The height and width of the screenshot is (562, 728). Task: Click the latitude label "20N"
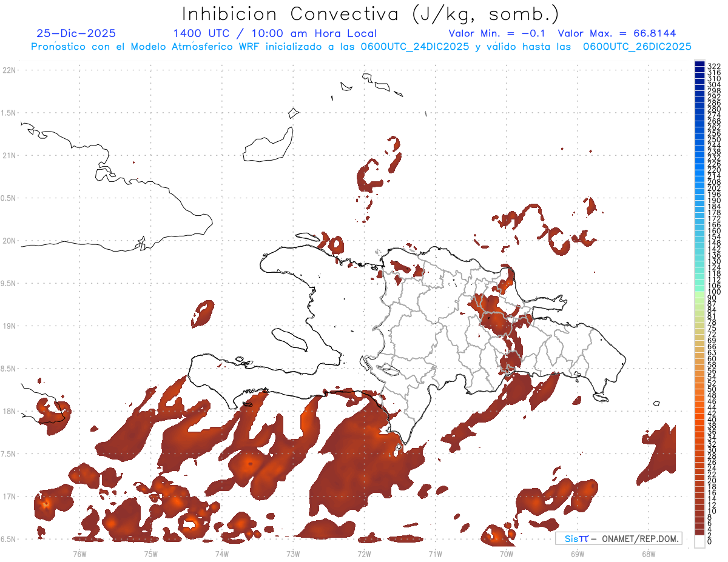pos(10,241)
